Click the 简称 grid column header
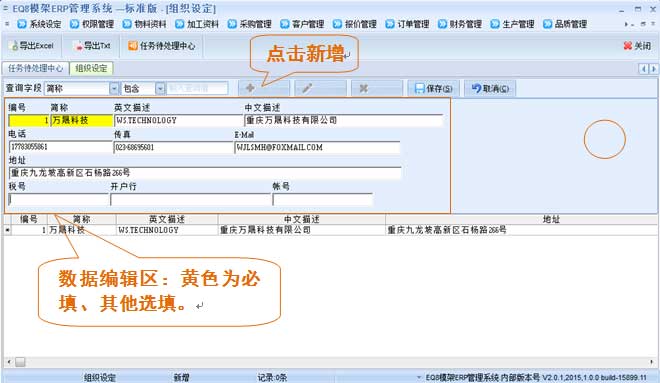 82,219
